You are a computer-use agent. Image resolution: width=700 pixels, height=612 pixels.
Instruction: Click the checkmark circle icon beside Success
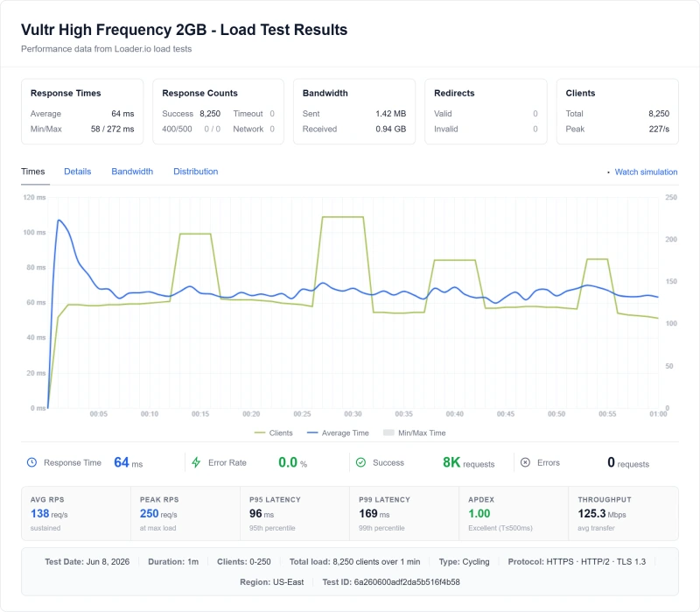(x=360, y=462)
